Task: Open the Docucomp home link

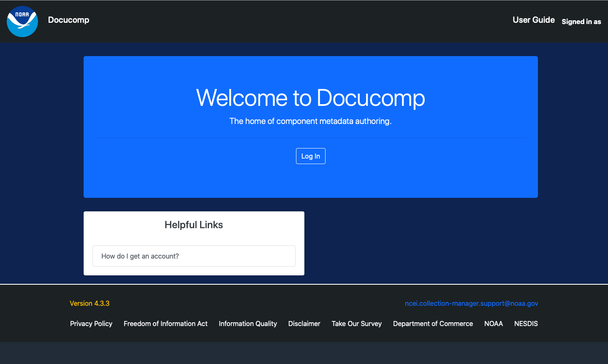Action: tap(68, 20)
